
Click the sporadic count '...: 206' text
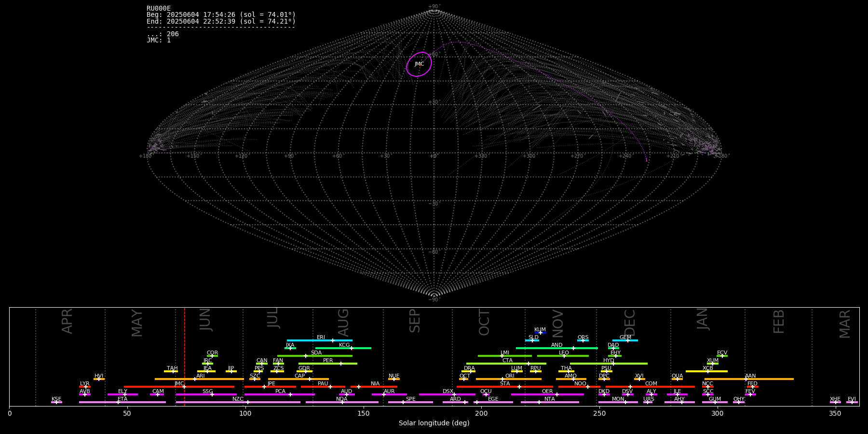pos(163,34)
